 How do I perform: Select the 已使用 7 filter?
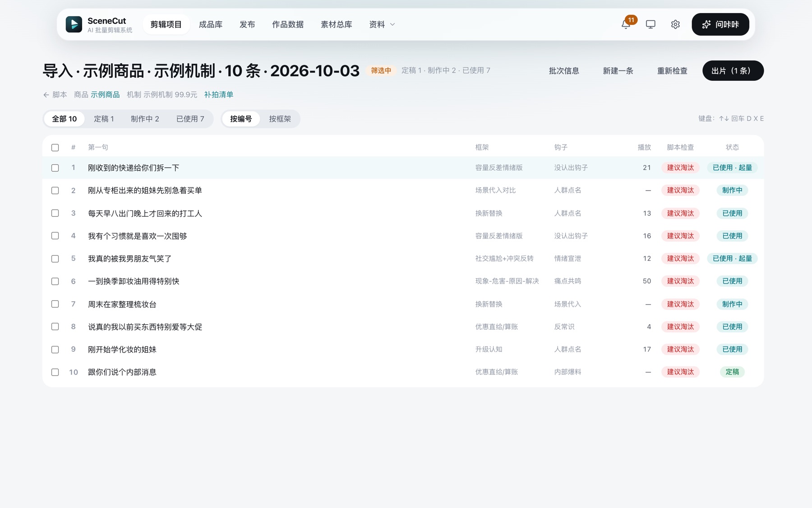(x=190, y=119)
